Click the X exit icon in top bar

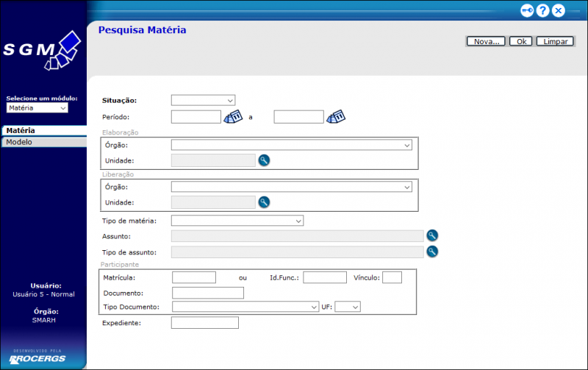(559, 10)
